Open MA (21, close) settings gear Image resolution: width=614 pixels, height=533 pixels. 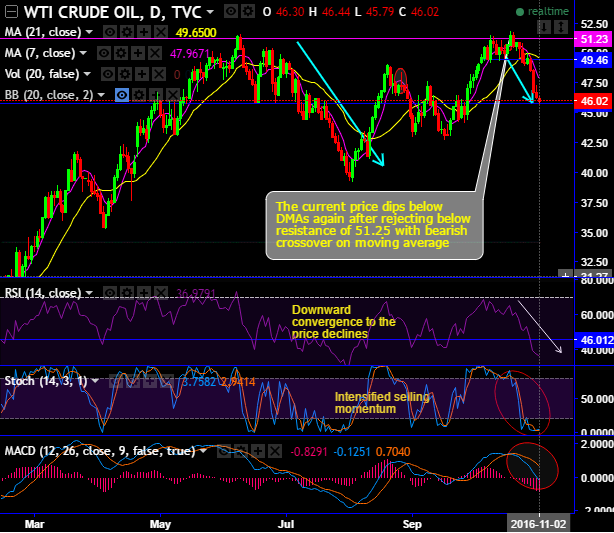(127, 32)
